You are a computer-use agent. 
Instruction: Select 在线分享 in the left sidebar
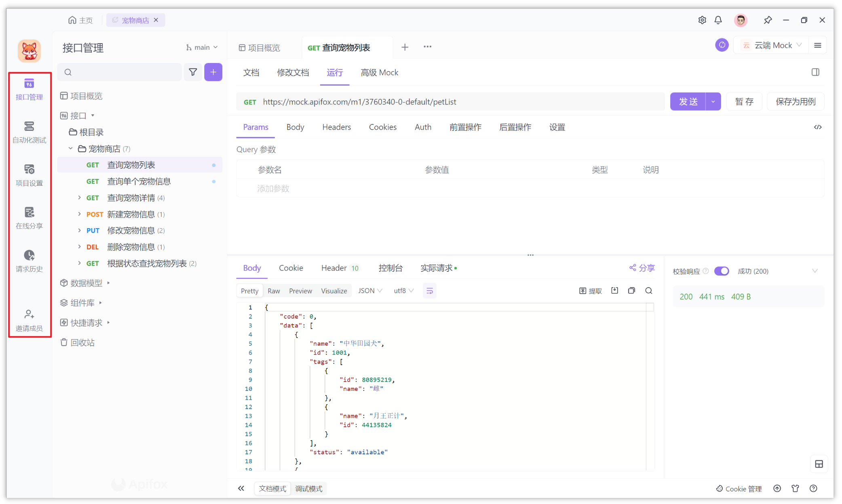click(29, 218)
